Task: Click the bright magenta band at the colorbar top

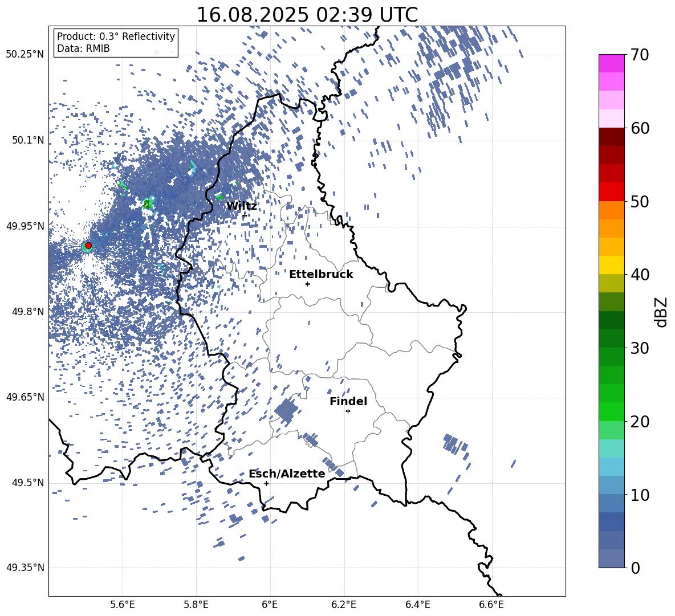Action: pyautogui.click(x=611, y=63)
